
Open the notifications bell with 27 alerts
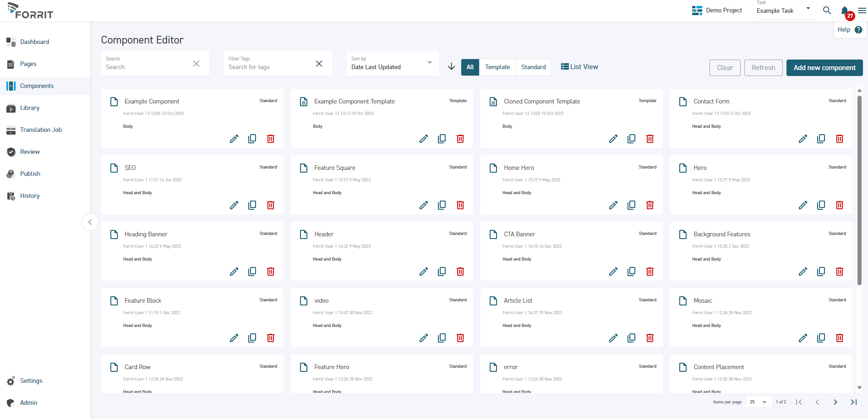click(x=844, y=10)
